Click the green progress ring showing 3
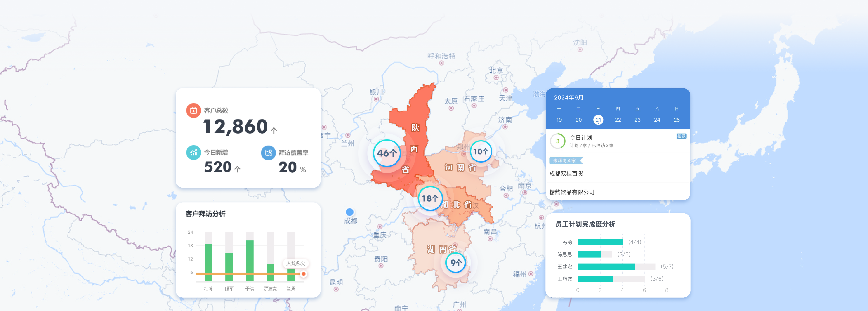 click(557, 141)
